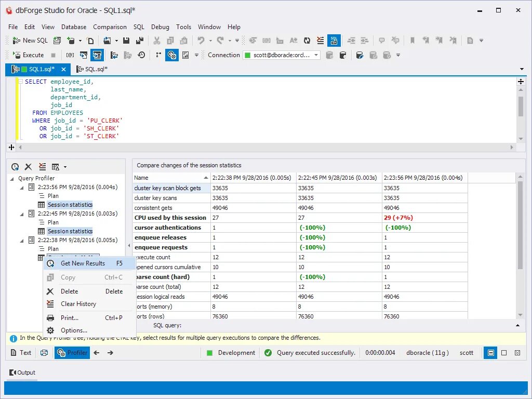Click the Execution History clock icon
Image resolution: width=532 pixels, height=399 pixels.
tap(141, 55)
